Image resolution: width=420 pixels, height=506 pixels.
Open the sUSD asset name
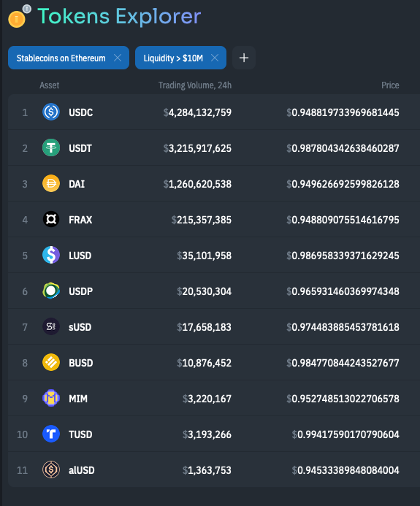point(80,327)
